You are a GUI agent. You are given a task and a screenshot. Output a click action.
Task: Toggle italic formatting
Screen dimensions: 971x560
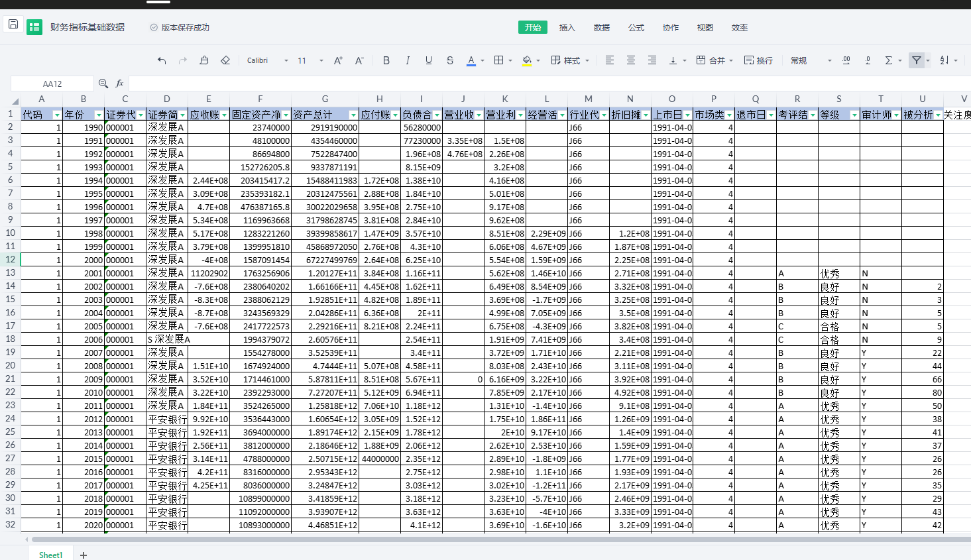[408, 60]
